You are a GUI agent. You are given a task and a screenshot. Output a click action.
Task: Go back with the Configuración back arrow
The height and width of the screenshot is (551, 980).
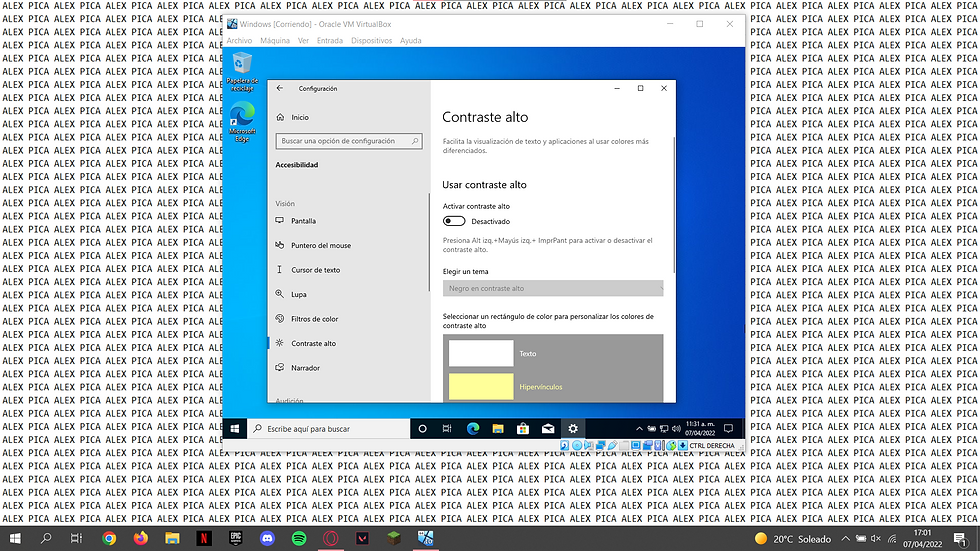tap(279, 89)
